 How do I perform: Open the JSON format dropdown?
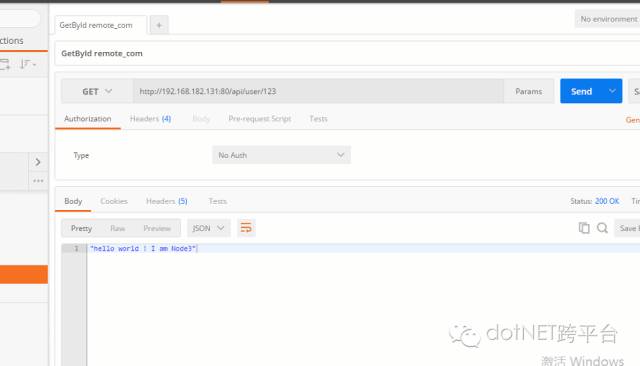209,228
